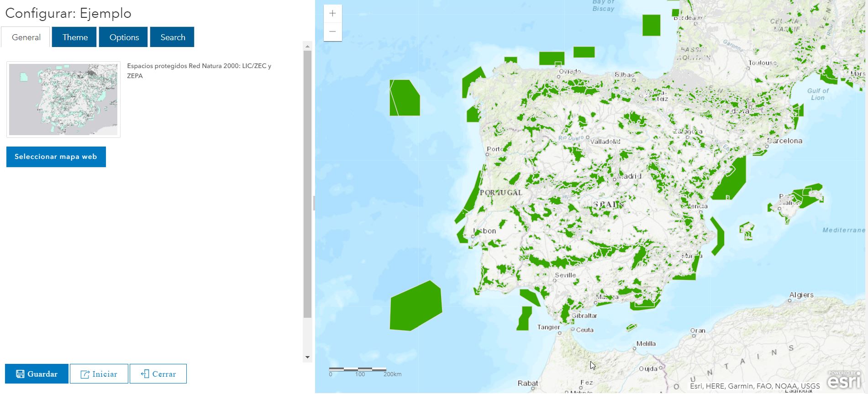Click the configuration panel scrollbar thumb
Screen dimensions: 868x394
tap(307, 183)
